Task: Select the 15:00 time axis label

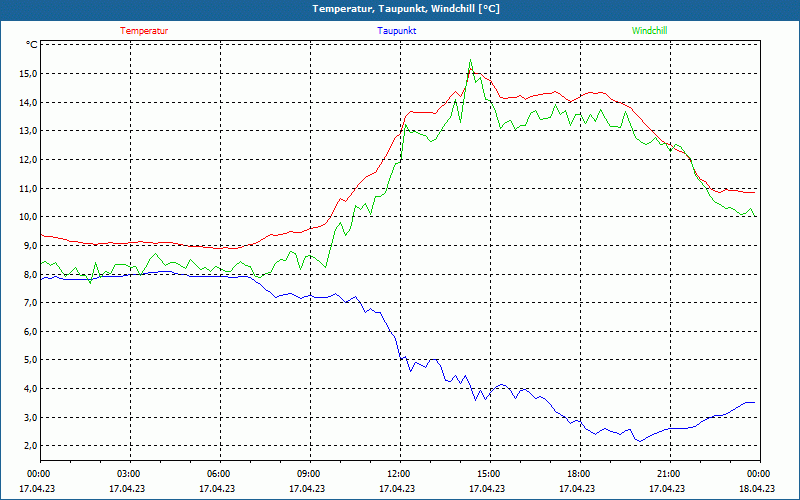Action: pyautogui.click(x=488, y=474)
